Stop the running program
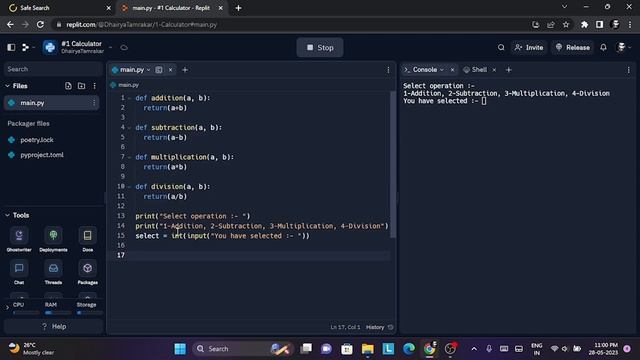Screen dimensions: 640x360 pos(320,48)
